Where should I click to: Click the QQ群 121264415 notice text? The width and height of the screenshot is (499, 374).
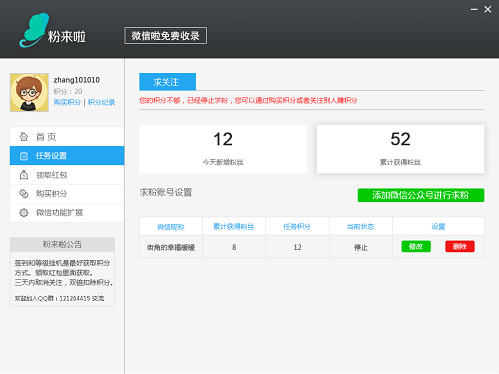59,298
